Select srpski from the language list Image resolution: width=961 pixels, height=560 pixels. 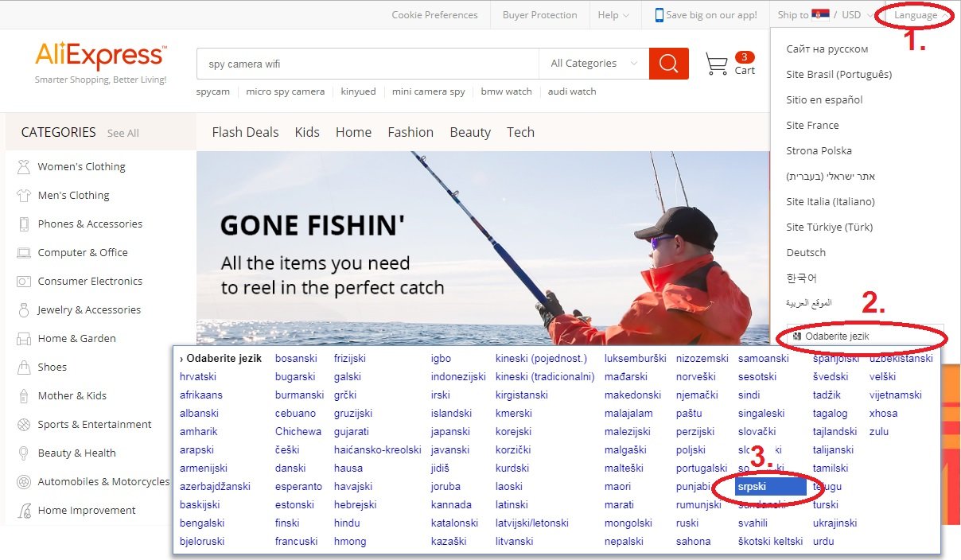coord(754,486)
